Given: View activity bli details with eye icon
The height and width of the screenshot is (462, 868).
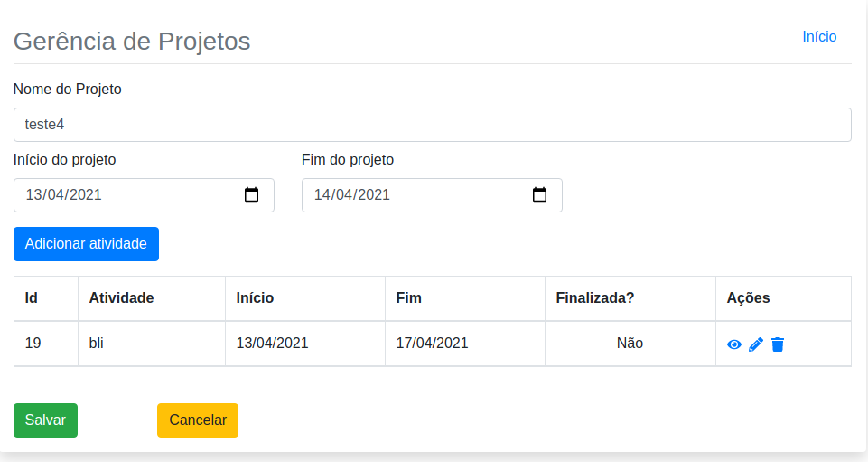Looking at the screenshot, I should click(x=734, y=344).
